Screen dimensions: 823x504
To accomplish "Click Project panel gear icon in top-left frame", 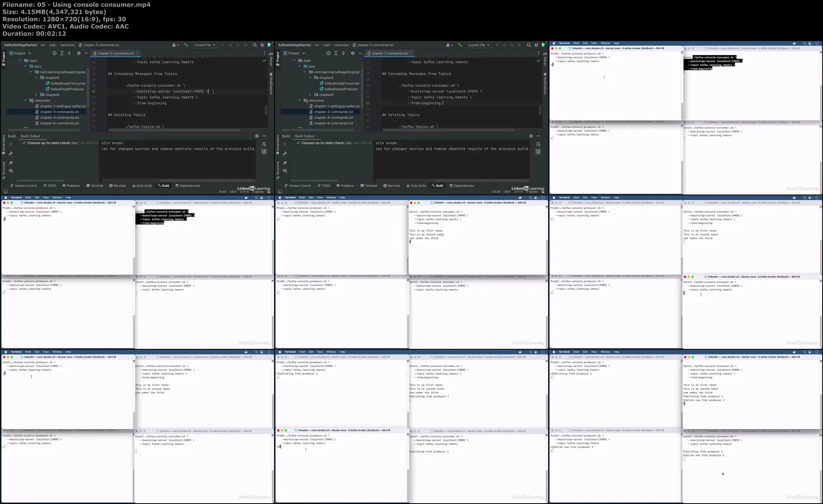I will 79,53.
